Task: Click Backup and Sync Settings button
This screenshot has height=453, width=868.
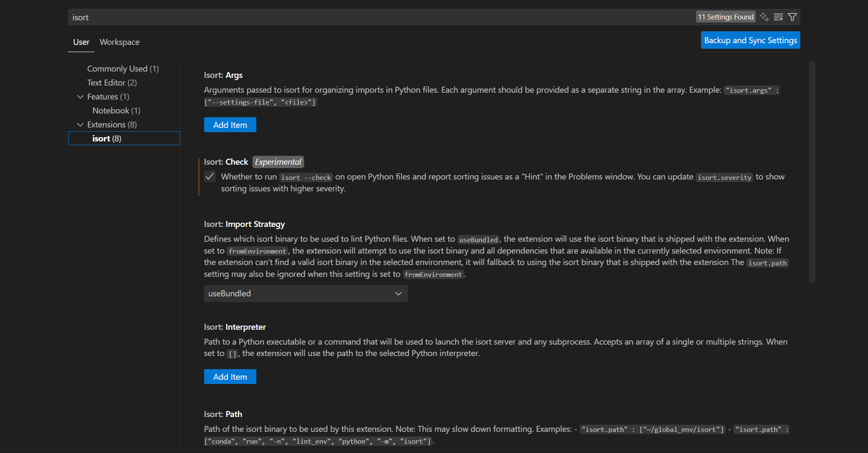Action: coord(750,40)
